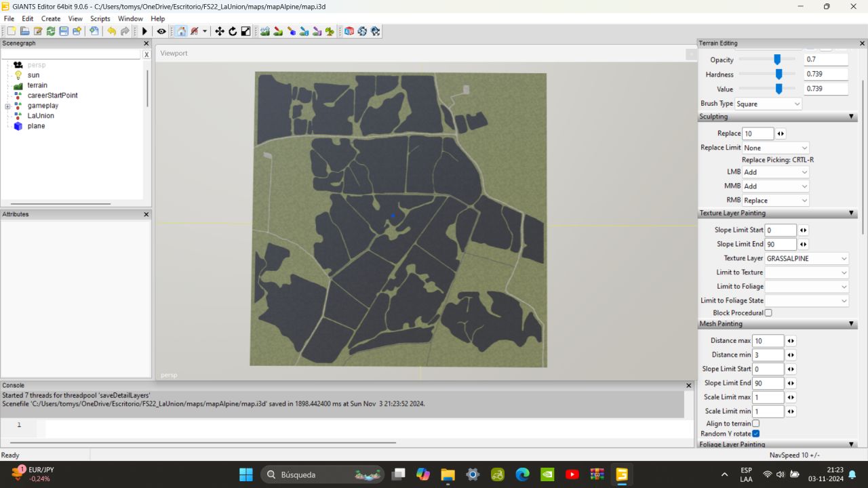The width and height of the screenshot is (868, 488).
Task: Select the Scale transform tool icon
Action: pos(245,31)
